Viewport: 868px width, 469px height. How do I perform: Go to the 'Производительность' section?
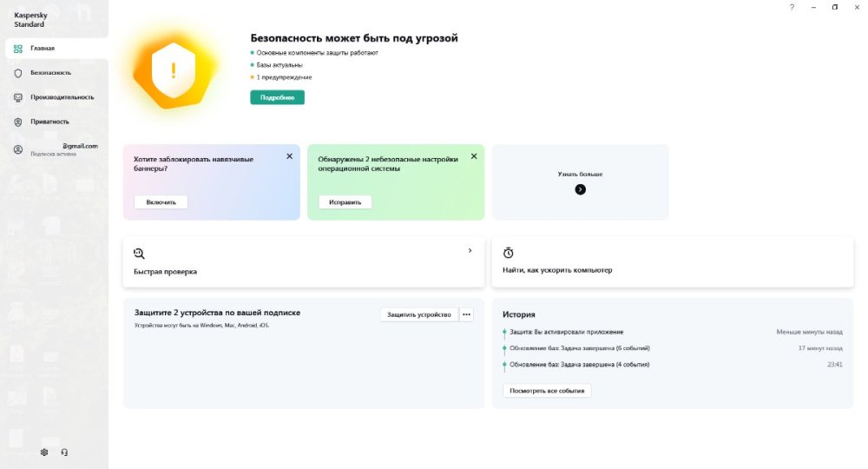point(62,97)
